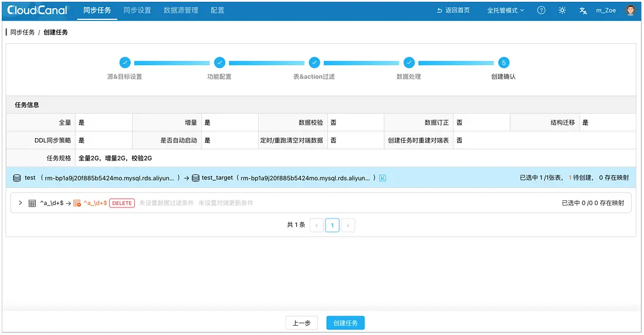The width and height of the screenshot is (644, 335).
Task: Click step 2 checkmark 功能配置
Action: 220,63
